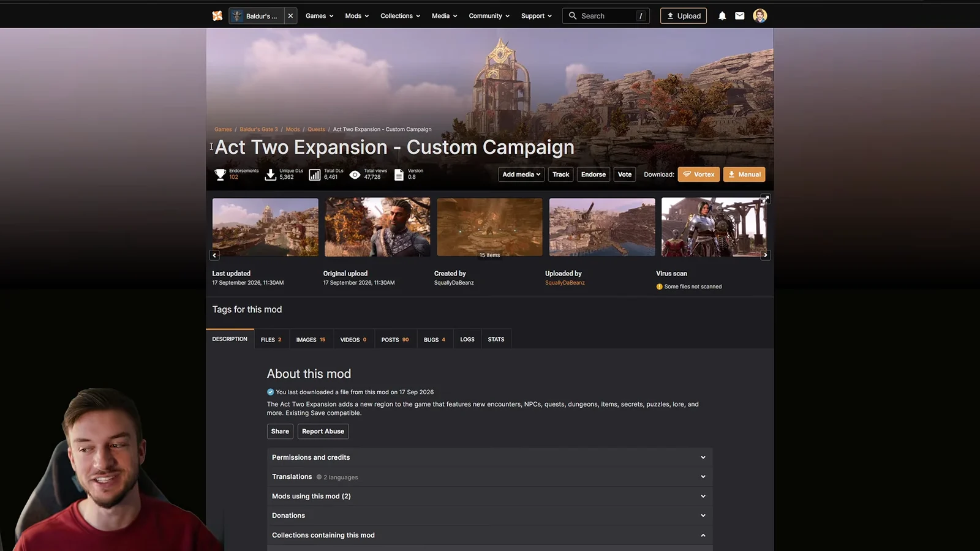The height and width of the screenshot is (551, 980).
Task: Expand gallery to fullscreen icon
Action: coord(766,199)
